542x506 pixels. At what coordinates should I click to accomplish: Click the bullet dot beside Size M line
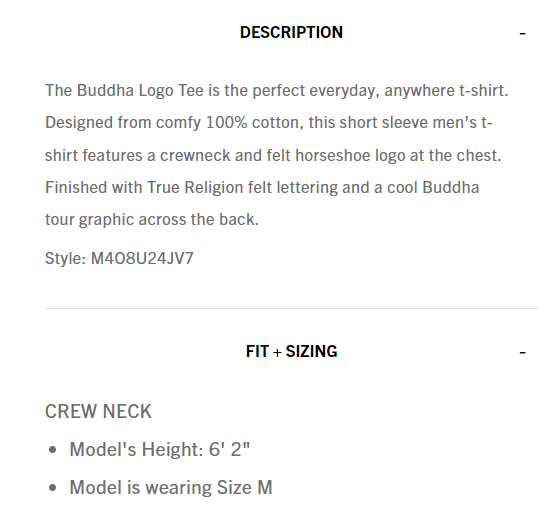pyautogui.click(x=53, y=488)
